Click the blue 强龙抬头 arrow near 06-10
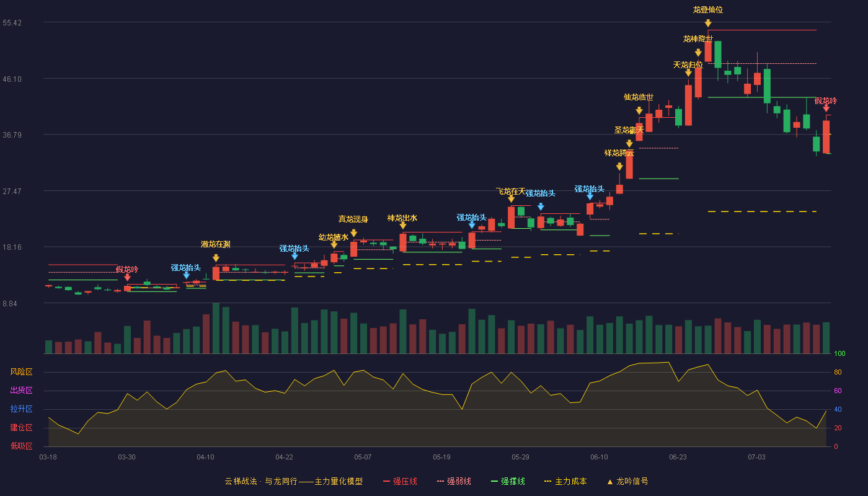868x496 pixels. point(590,197)
